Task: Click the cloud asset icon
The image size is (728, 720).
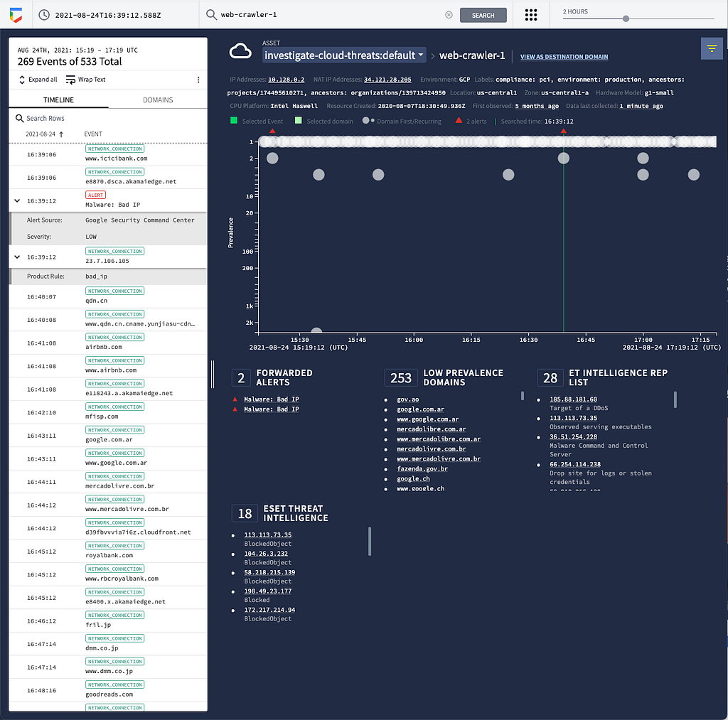Action: tap(240, 51)
